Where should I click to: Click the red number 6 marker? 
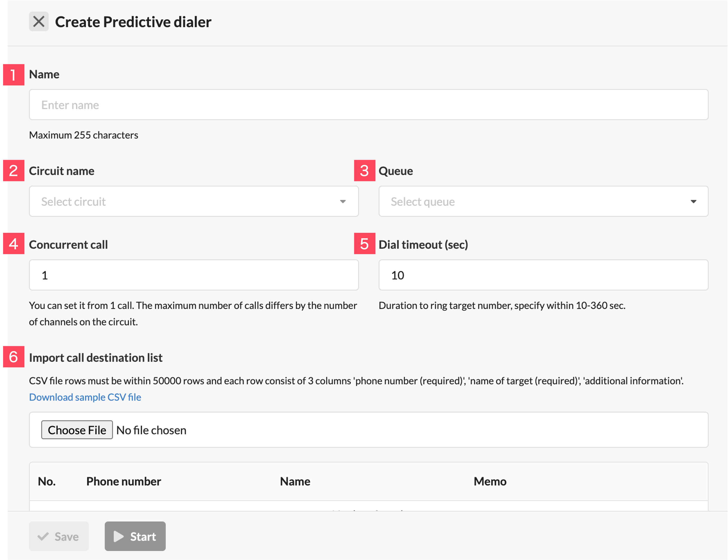[14, 357]
